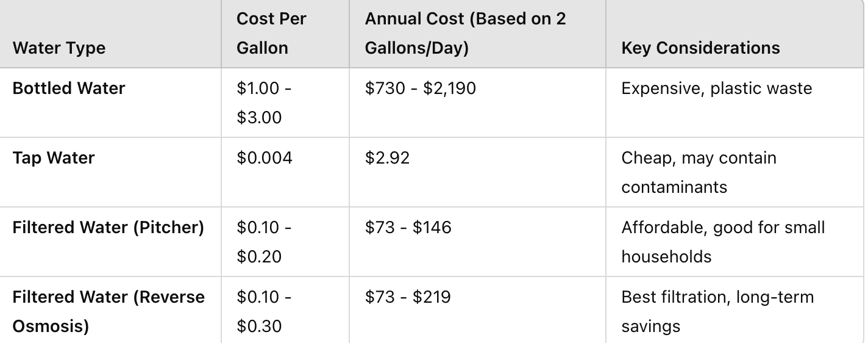Click the $2.92 annual cost cell
Image resolution: width=868 pixels, height=343 pixels.
click(x=387, y=158)
